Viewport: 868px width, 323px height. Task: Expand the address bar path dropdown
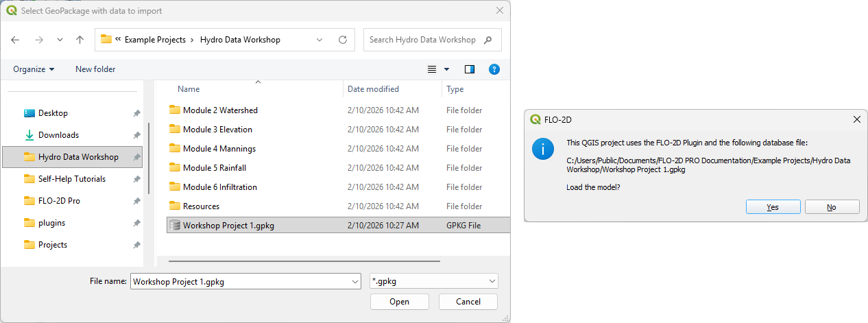(320, 40)
